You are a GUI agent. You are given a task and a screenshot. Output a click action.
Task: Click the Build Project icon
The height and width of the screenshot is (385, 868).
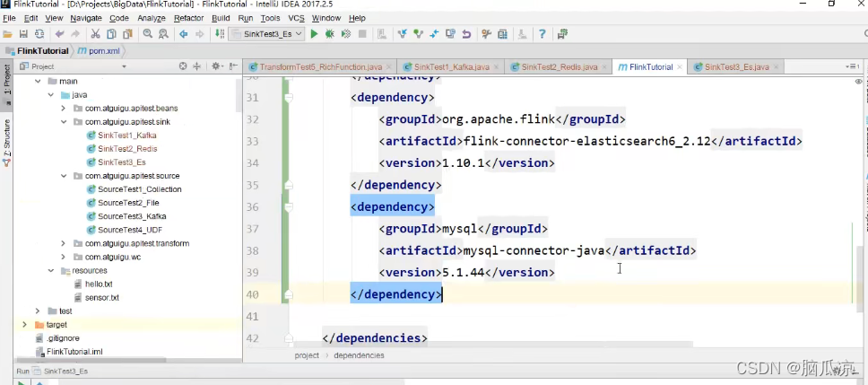pyautogui.click(x=219, y=34)
